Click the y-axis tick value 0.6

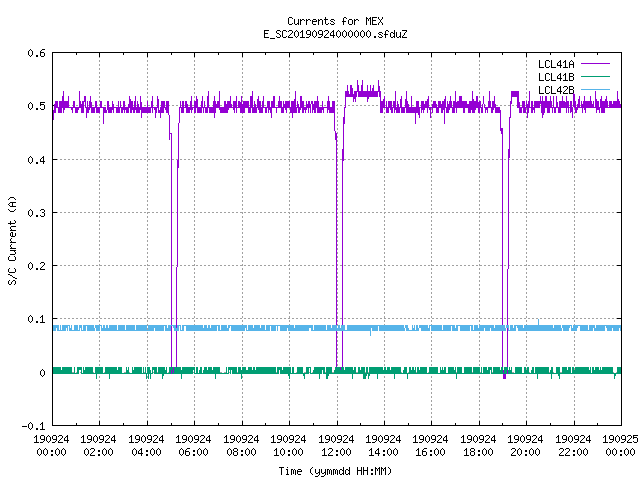click(36, 53)
